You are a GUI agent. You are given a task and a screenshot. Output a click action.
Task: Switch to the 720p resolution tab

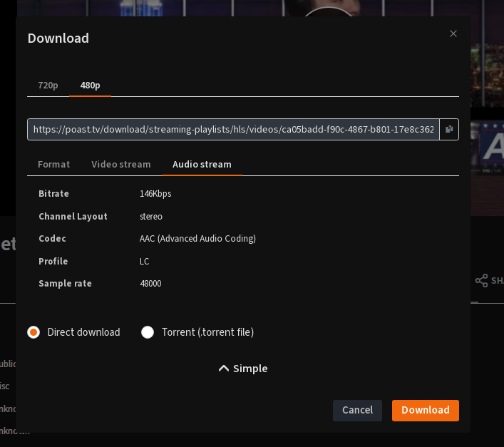pyautogui.click(x=48, y=86)
